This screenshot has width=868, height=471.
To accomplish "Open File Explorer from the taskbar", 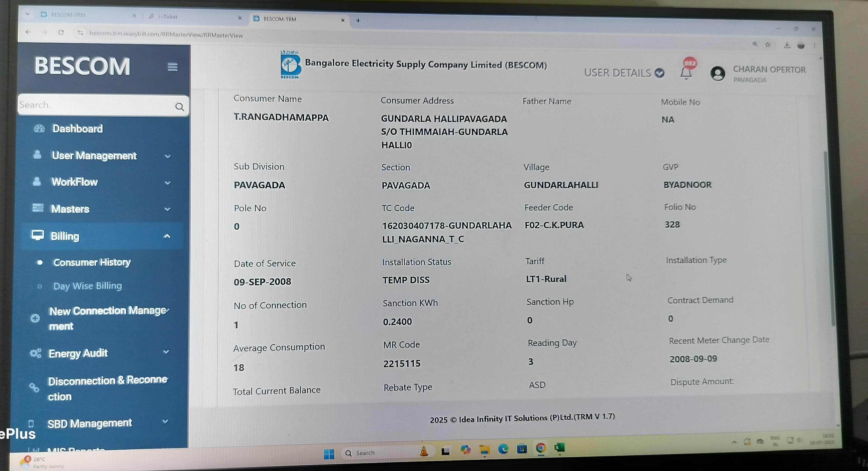I will (484, 450).
